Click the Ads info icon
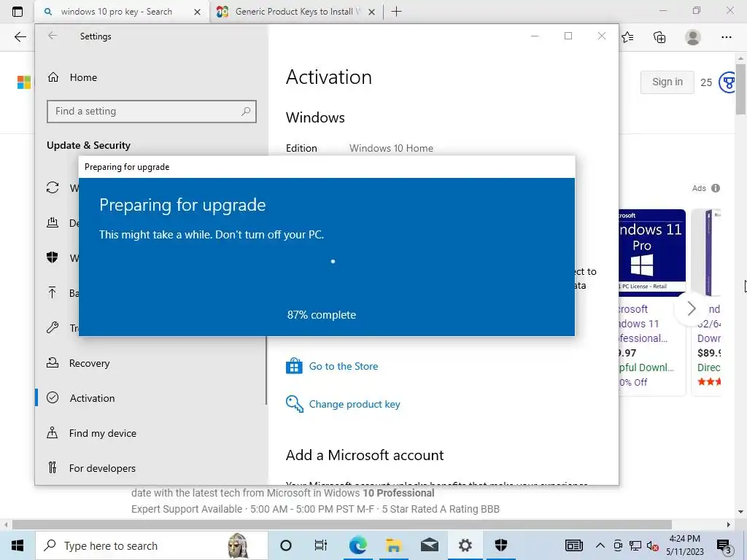Viewport: 747px width, 560px height. coord(716,188)
